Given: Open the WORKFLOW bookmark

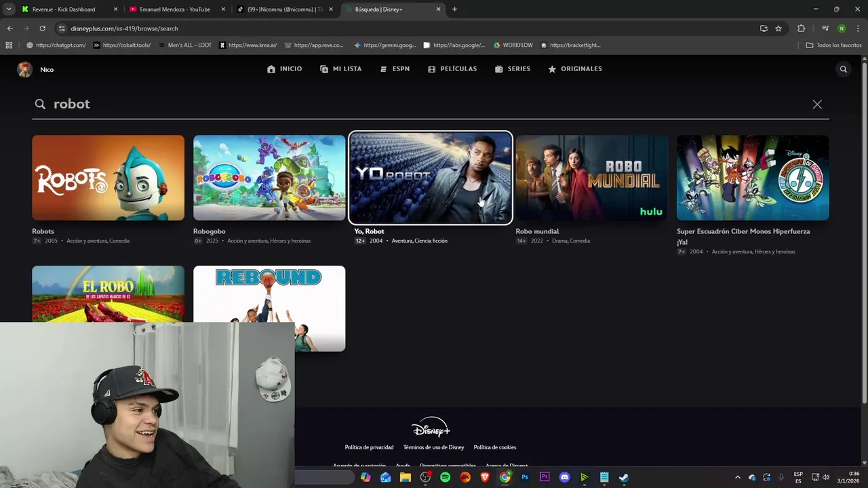Looking at the screenshot, I should (x=513, y=45).
